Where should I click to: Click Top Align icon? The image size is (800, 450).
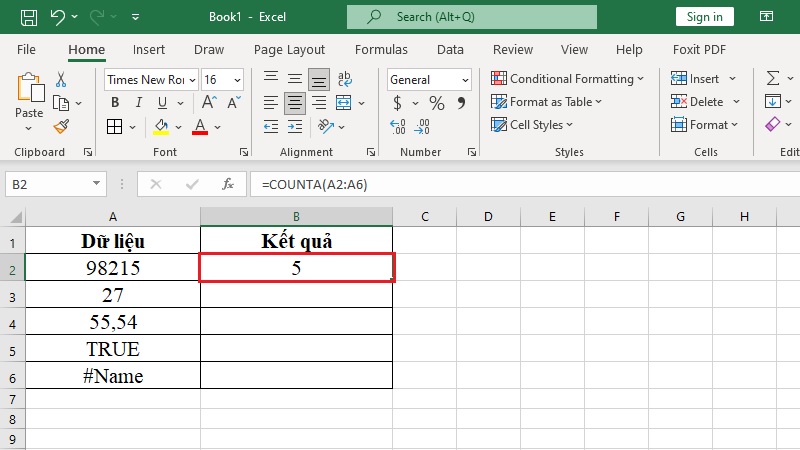[x=271, y=79]
